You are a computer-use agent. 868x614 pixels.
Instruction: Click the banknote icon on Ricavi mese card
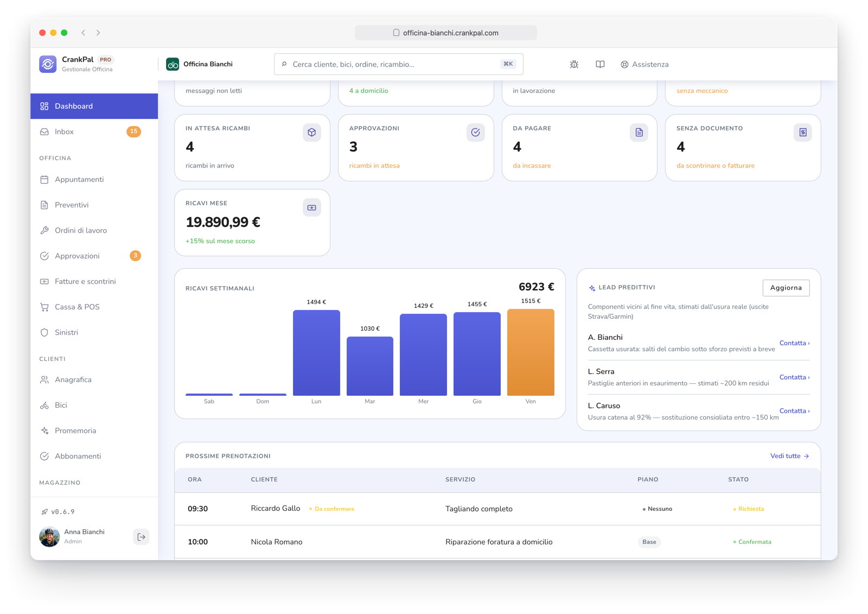pos(312,207)
